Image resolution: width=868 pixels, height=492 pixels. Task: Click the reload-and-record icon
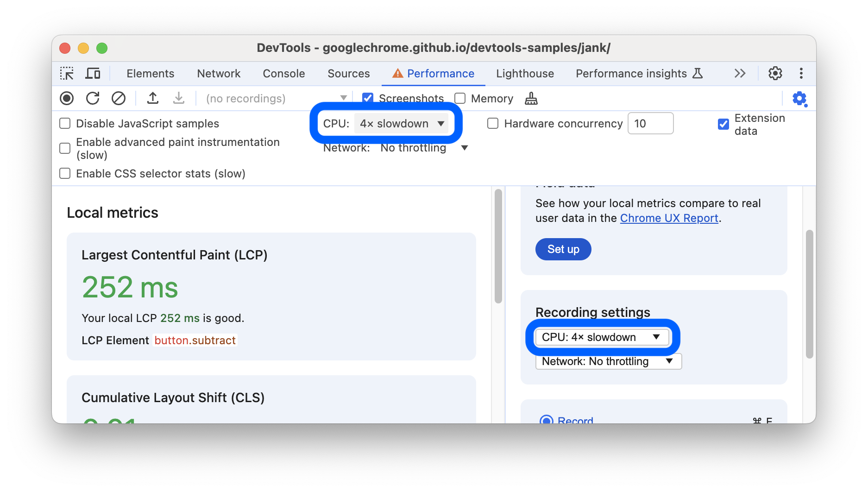pos(93,98)
